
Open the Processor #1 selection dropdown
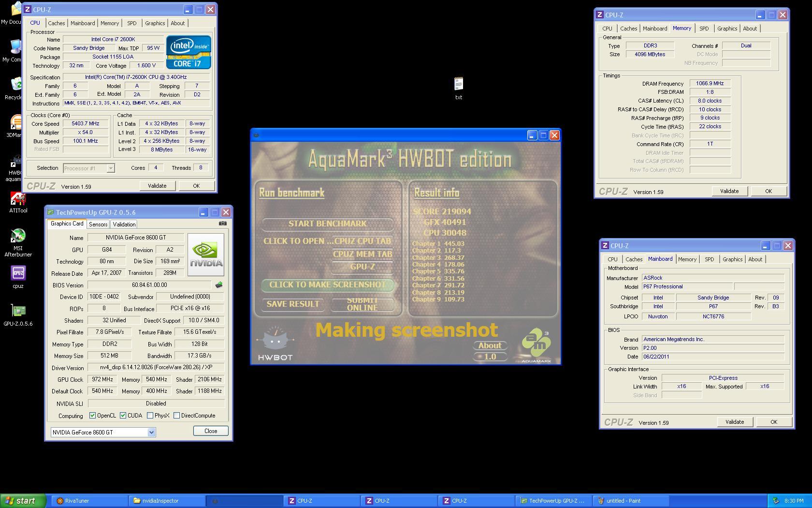pyautogui.click(x=110, y=168)
